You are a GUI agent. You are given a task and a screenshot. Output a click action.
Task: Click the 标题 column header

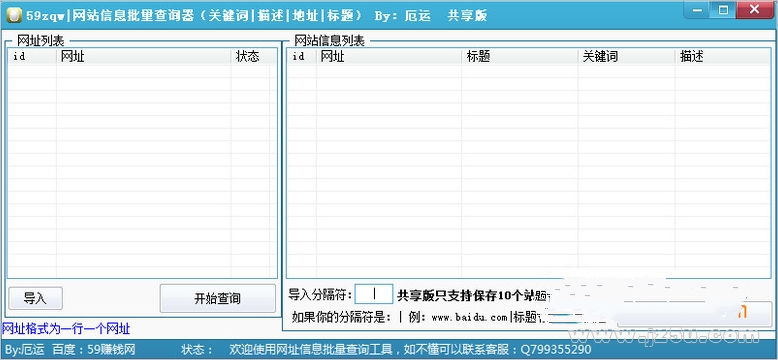pyautogui.click(x=519, y=57)
